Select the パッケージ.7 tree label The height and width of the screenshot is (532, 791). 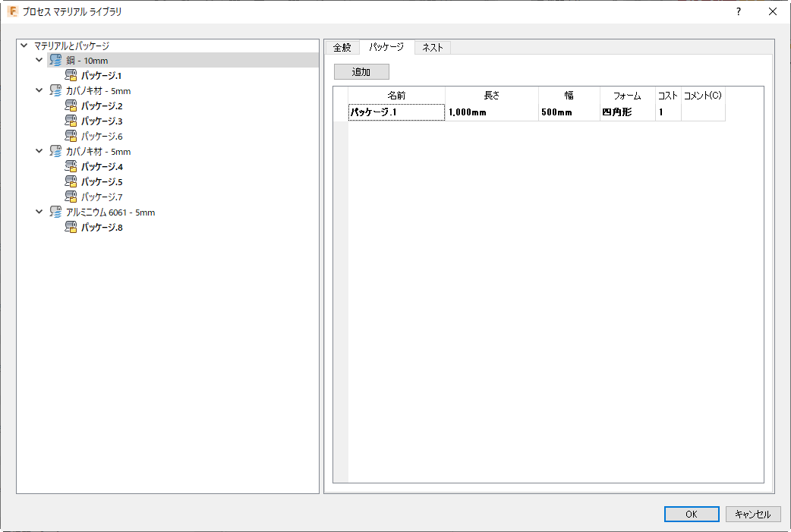click(102, 197)
